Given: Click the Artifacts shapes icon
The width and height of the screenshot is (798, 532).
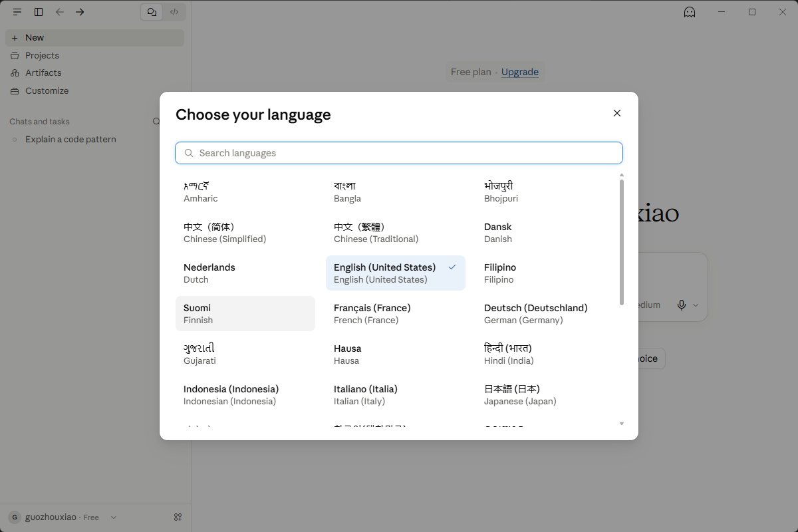Looking at the screenshot, I should 15,72.
